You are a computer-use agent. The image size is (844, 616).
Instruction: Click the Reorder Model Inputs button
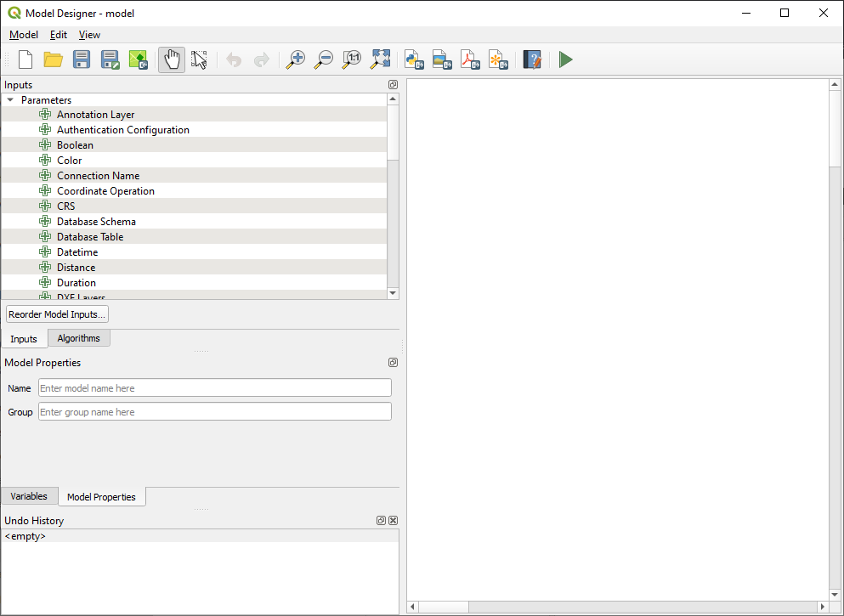click(x=57, y=314)
